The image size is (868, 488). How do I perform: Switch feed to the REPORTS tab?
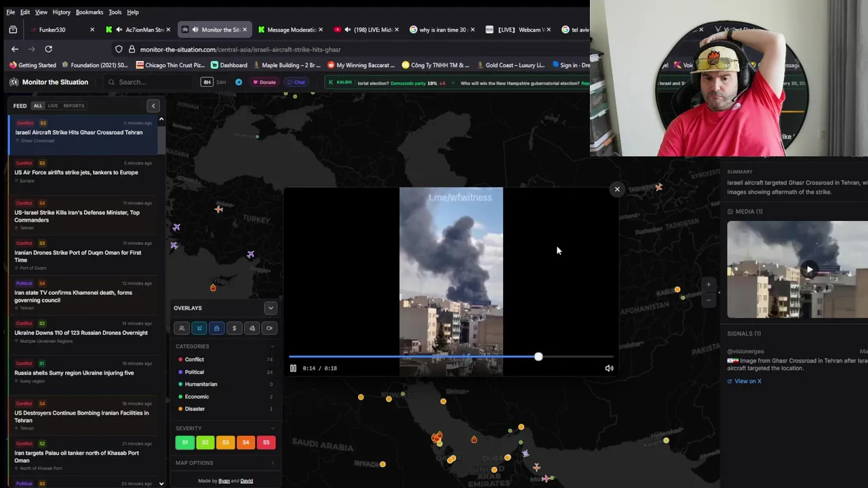[74, 106]
